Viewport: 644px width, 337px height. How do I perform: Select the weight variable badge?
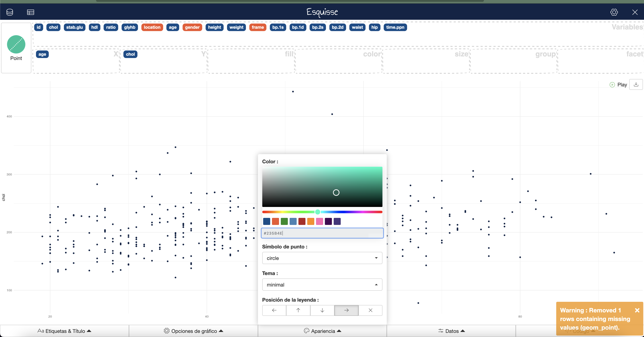(237, 27)
